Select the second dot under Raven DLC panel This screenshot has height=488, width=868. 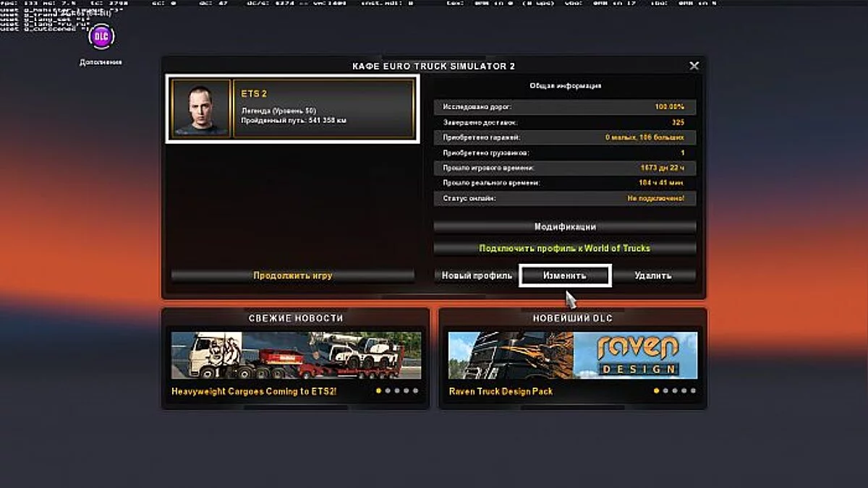click(666, 391)
